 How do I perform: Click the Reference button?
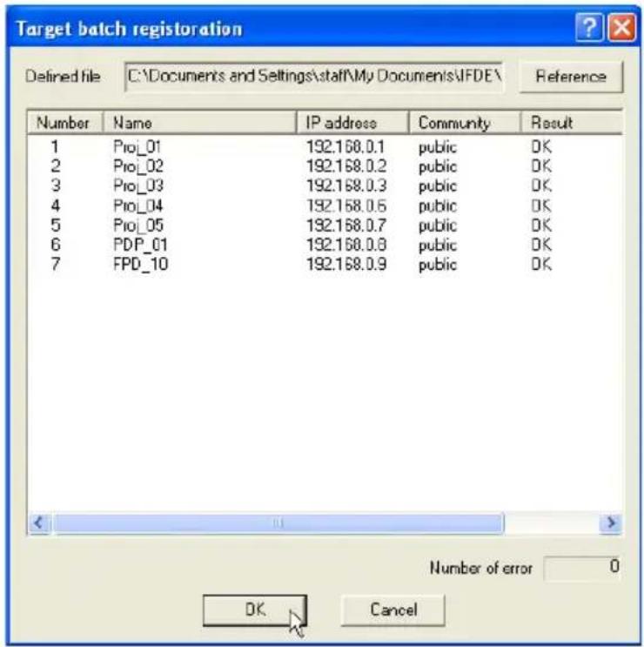click(571, 77)
